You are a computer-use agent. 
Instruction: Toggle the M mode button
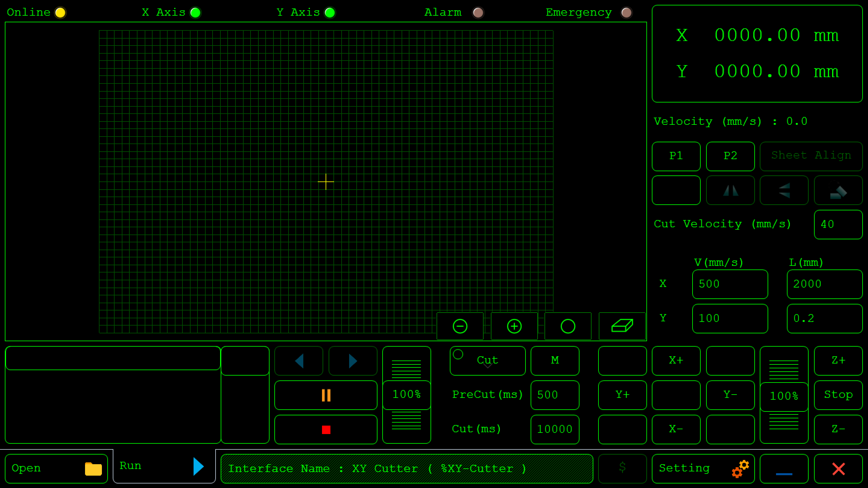tap(555, 361)
